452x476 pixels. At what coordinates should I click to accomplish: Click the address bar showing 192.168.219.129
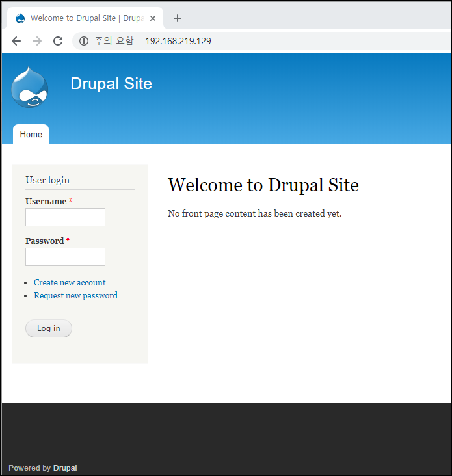click(261, 41)
